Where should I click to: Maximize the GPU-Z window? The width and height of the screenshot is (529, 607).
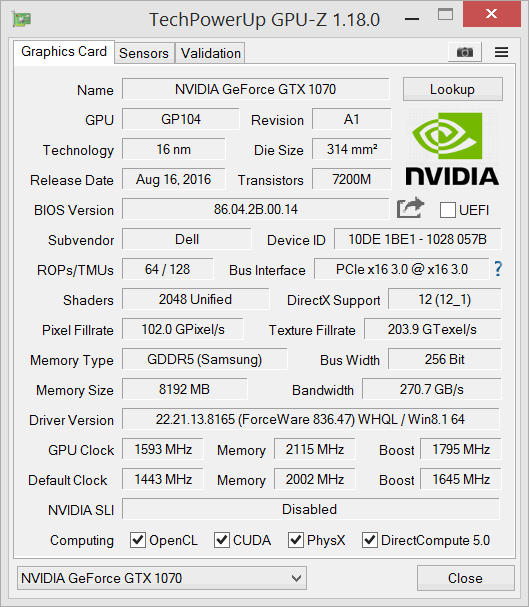point(445,15)
